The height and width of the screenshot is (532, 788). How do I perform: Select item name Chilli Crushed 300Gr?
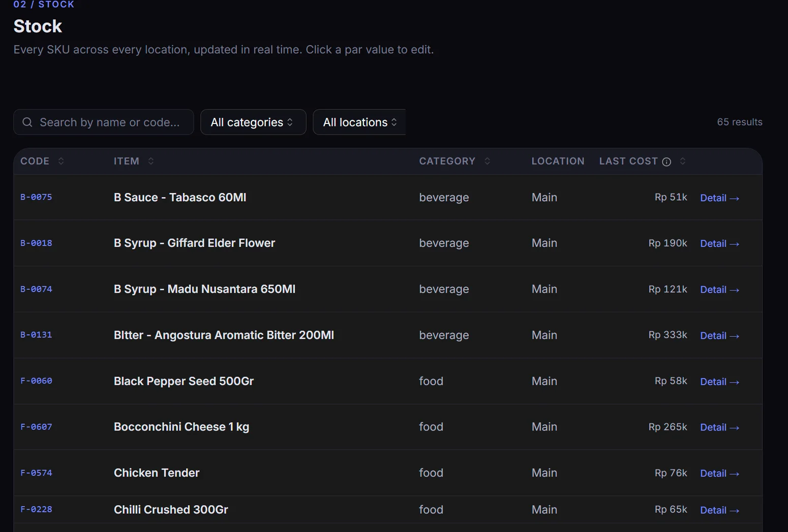171,509
